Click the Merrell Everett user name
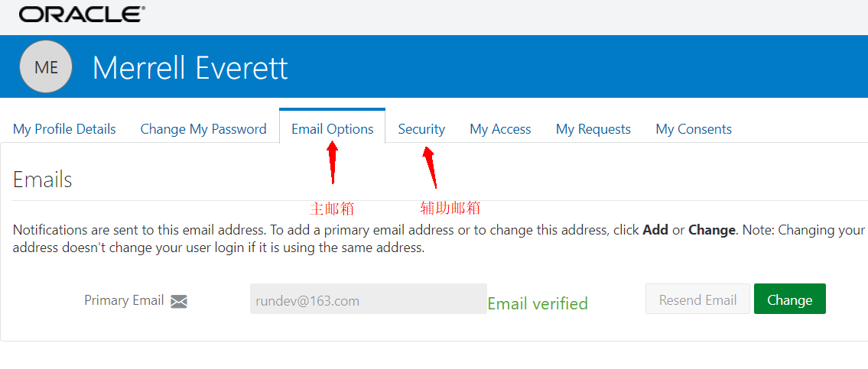This screenshot has width=868, height=369. pos(190,68)
